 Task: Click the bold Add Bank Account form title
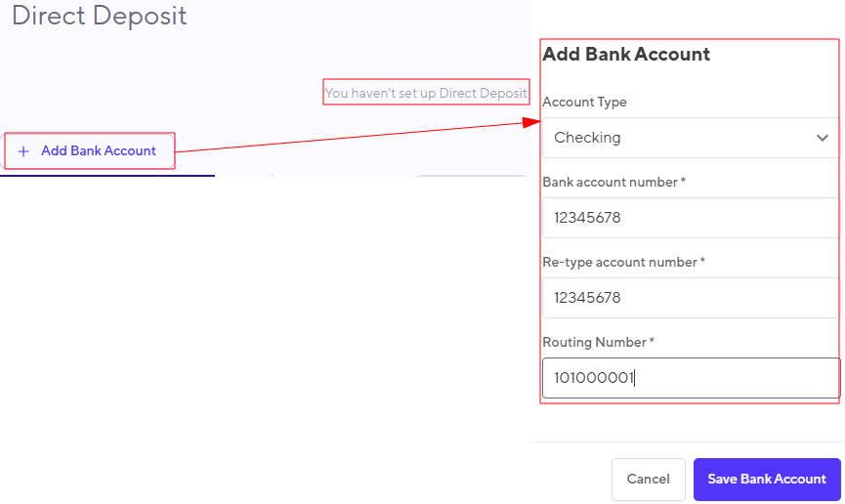pos(626,54)
